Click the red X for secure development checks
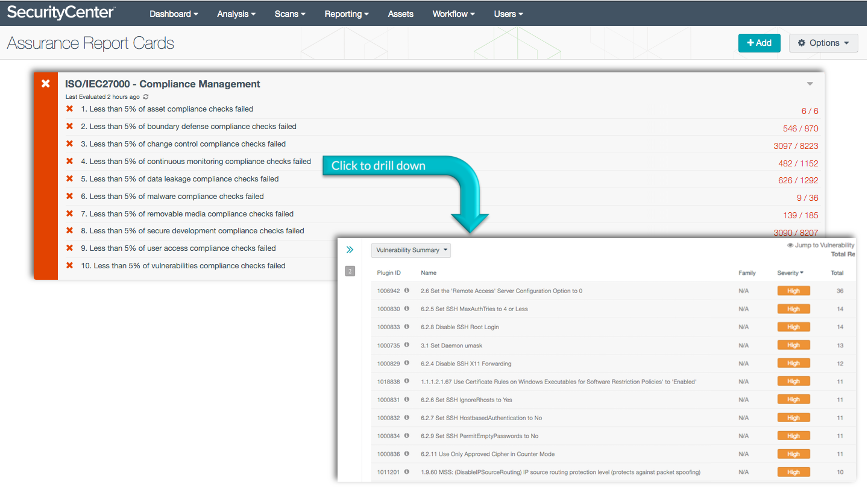The height and width of the screenshot is (495, 868). 69,231
